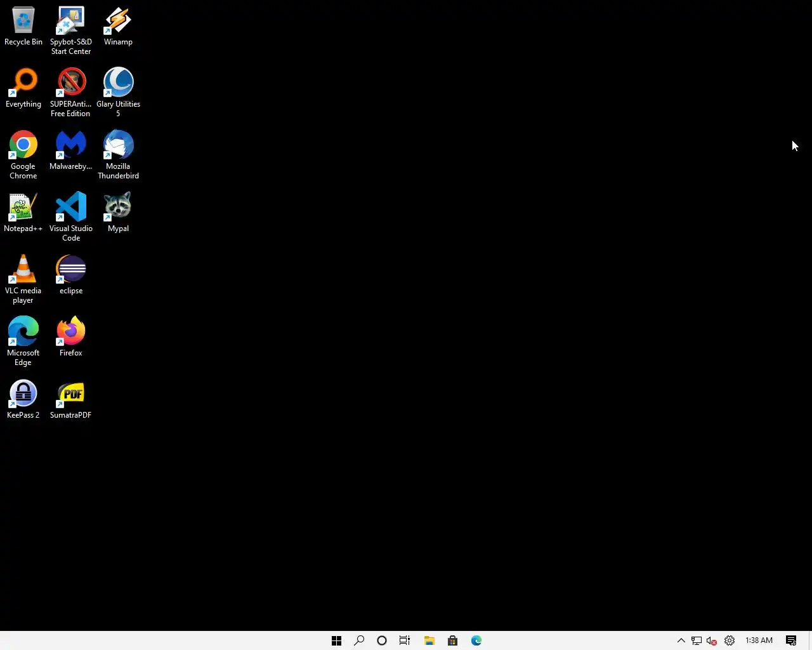Open the Winamp desktop shortcut

pyautogui.click(x=118, y=27)
